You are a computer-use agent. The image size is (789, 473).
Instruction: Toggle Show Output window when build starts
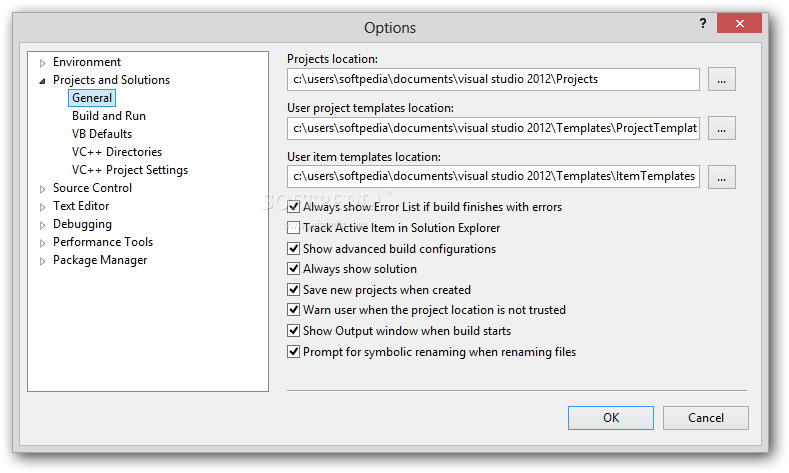pos(293,331)
